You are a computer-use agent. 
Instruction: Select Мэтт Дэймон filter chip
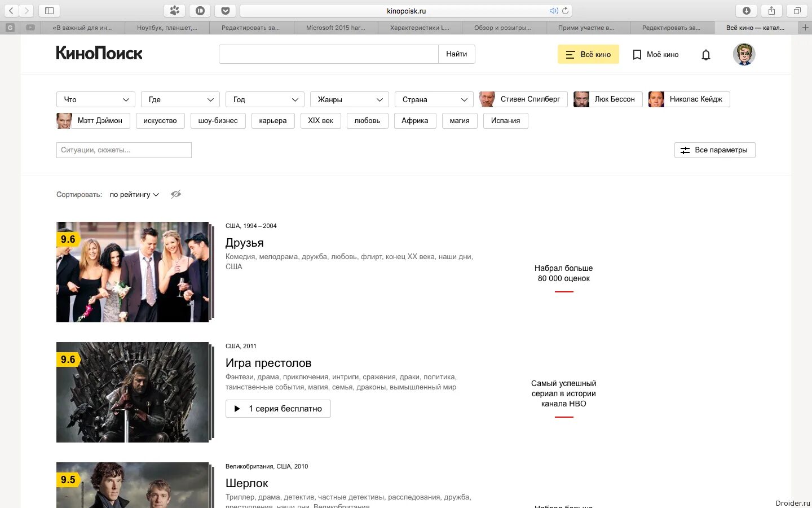coord(93,121)
